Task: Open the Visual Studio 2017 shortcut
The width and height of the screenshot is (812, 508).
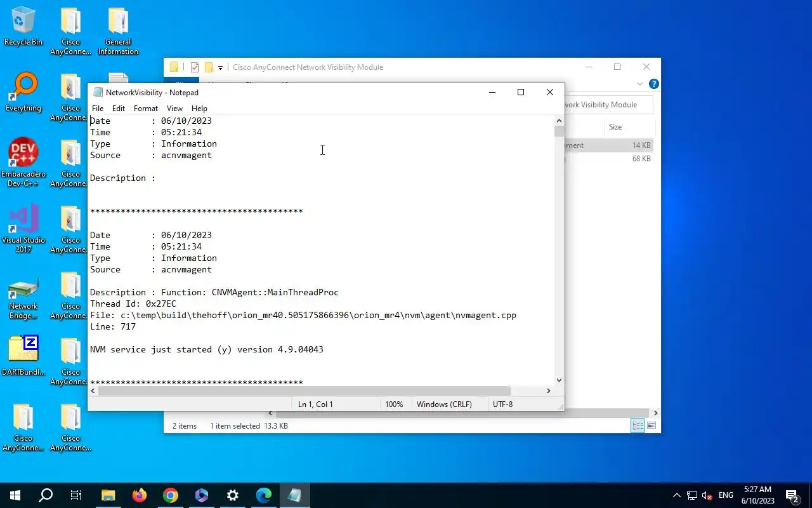Action: pyautogui.click(x=23, y=229)
